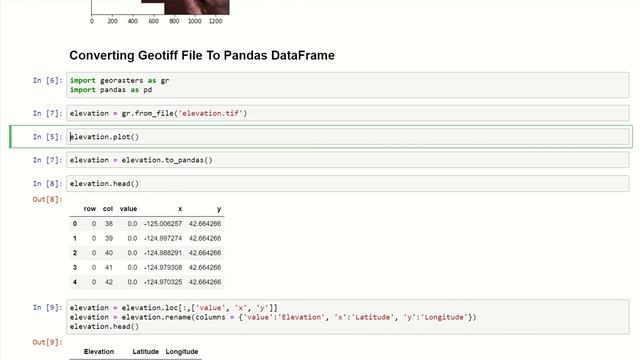Click the x value -124.970325
Viewport: 640px width, 360px height.
pos(163,282)
